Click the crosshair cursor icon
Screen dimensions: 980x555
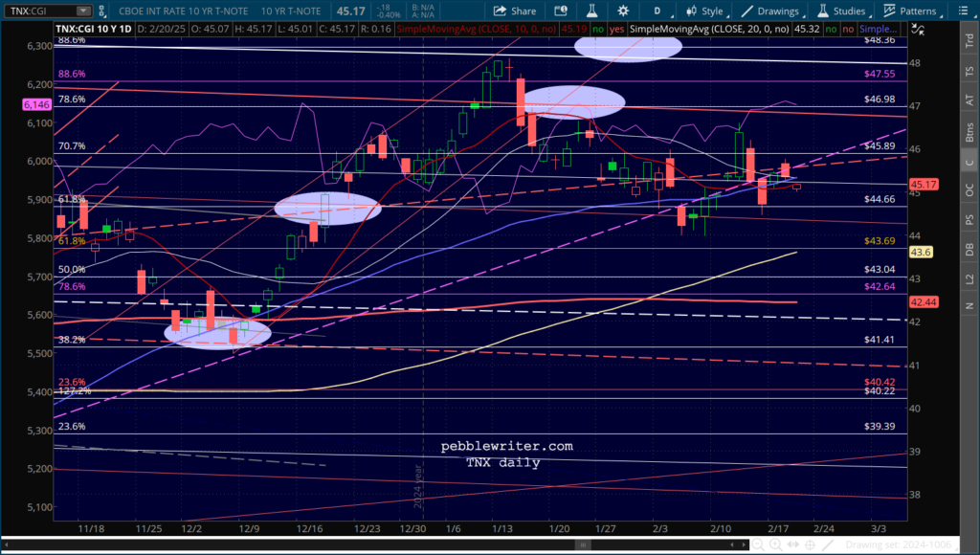(810, 545)
